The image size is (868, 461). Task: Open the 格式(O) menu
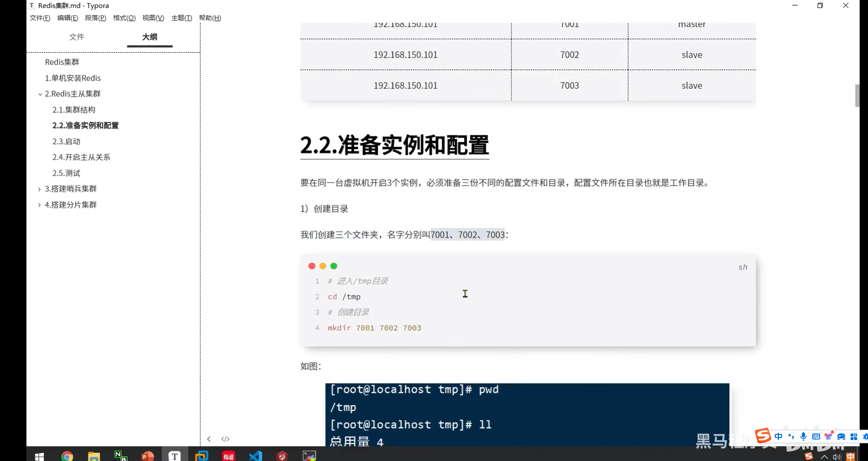point(124,18)
